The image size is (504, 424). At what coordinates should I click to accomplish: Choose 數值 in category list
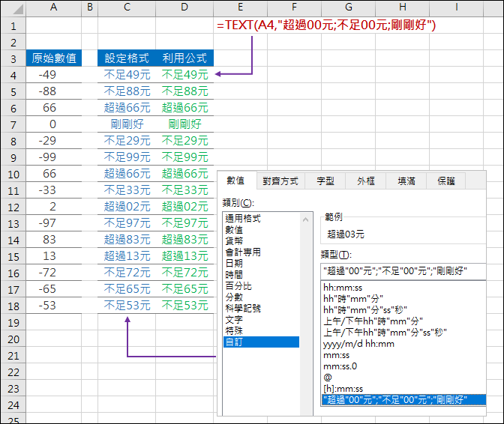pyautogui.click(x=261, y=230)
